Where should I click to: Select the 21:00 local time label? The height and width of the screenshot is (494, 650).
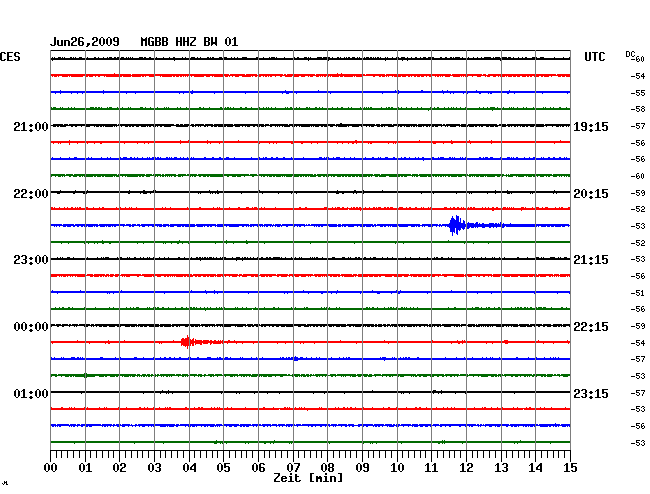click(x=31, y=127)
